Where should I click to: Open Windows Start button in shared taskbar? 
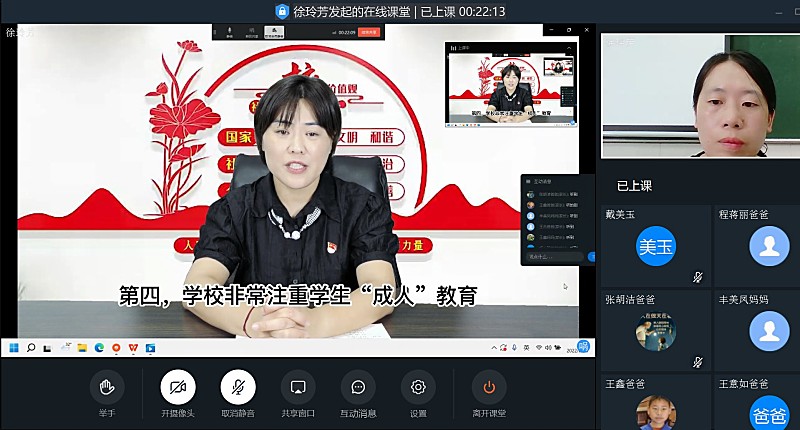(14, 348)
